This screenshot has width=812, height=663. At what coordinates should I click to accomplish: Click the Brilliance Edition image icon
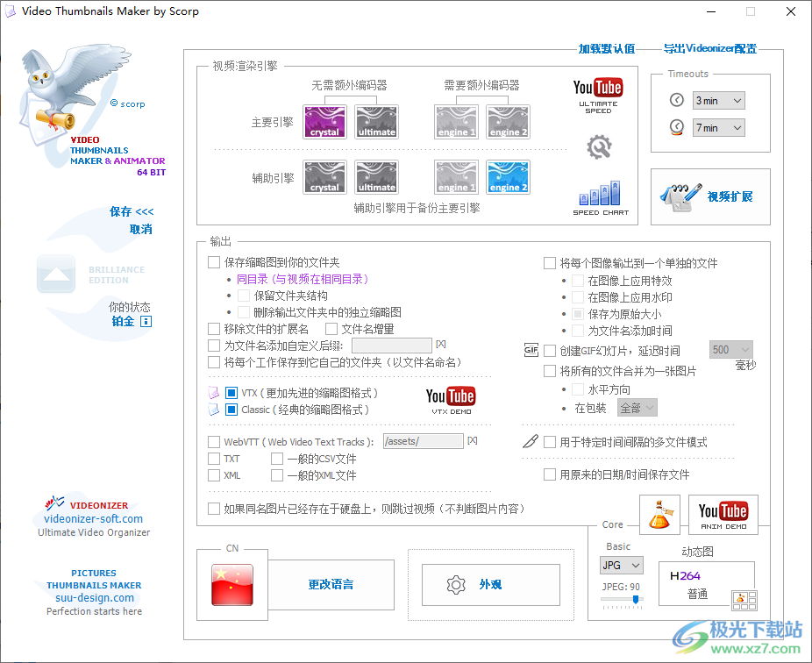point(56,274)
